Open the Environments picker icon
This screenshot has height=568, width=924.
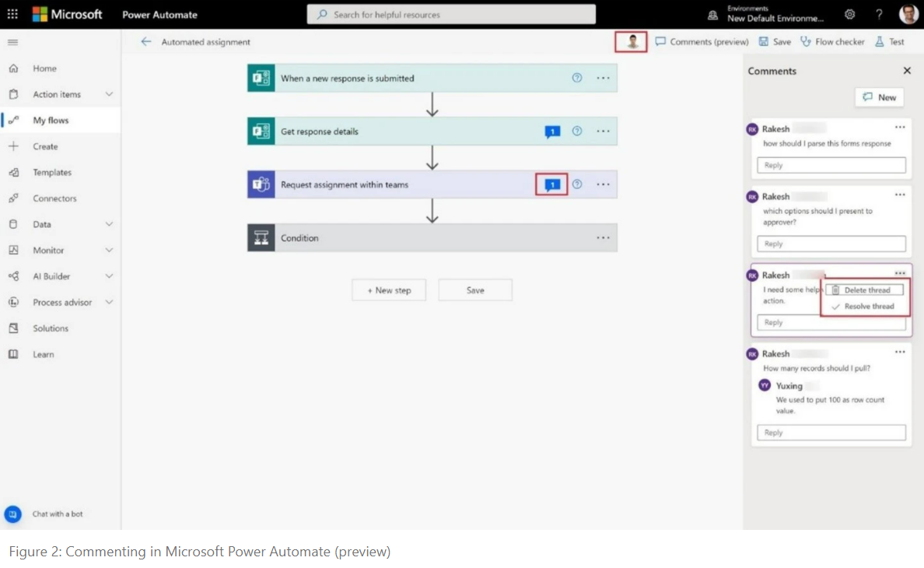712,15
